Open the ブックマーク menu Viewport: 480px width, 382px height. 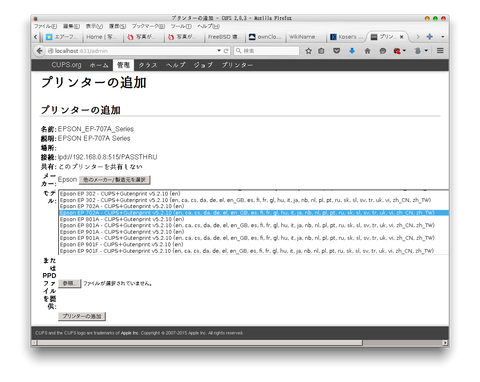pyautogui.click(x=148, y=26)
